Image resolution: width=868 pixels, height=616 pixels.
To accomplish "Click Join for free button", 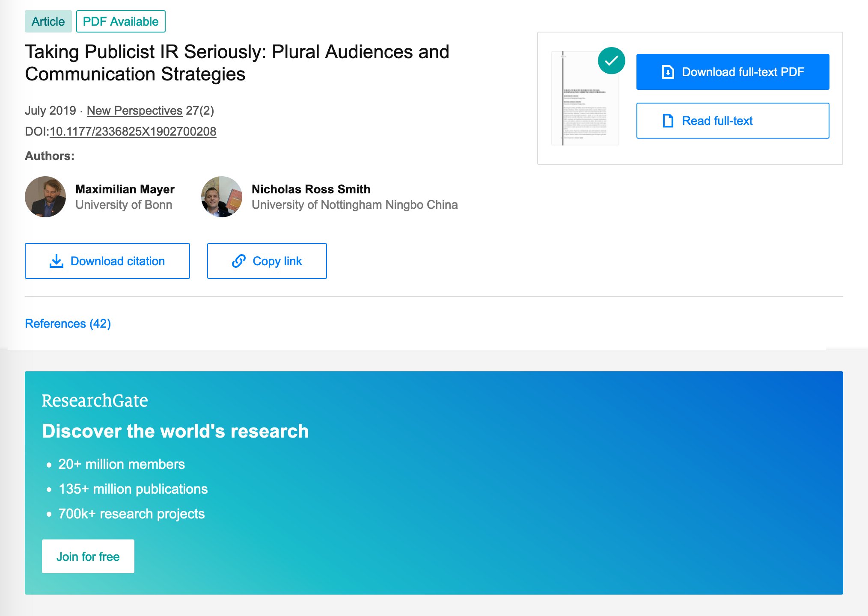I will coord(88,556).
